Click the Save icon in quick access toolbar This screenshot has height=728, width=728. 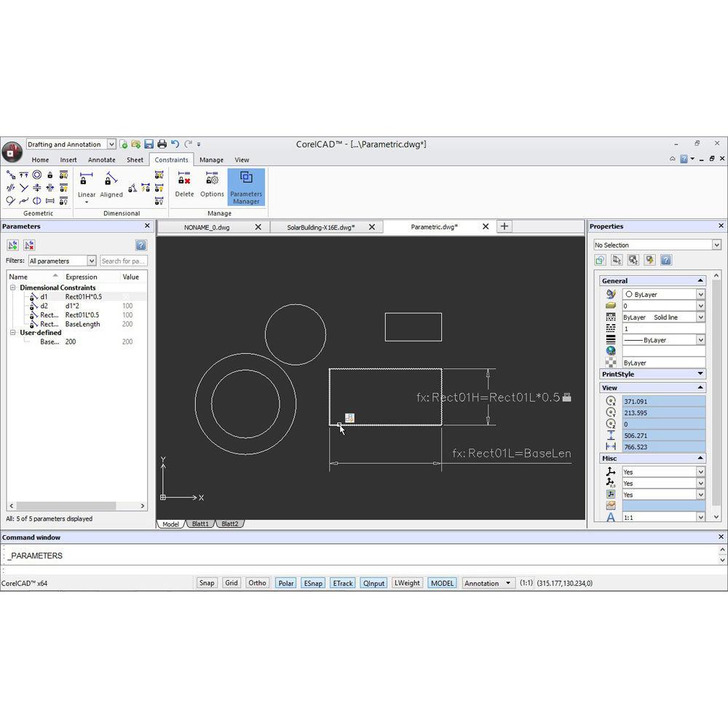pos(149,144)
